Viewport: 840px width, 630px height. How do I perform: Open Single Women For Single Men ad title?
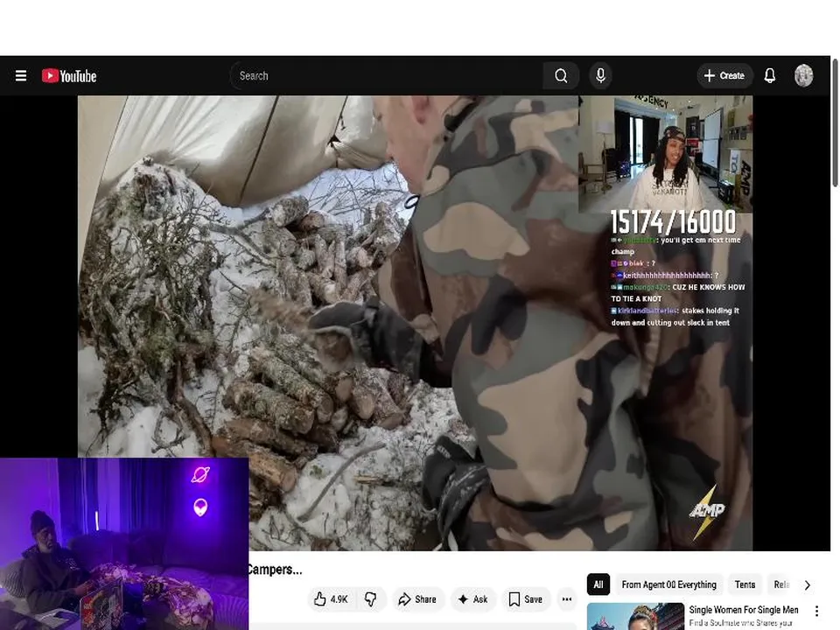pyautogui.click(x=744, y=610)
